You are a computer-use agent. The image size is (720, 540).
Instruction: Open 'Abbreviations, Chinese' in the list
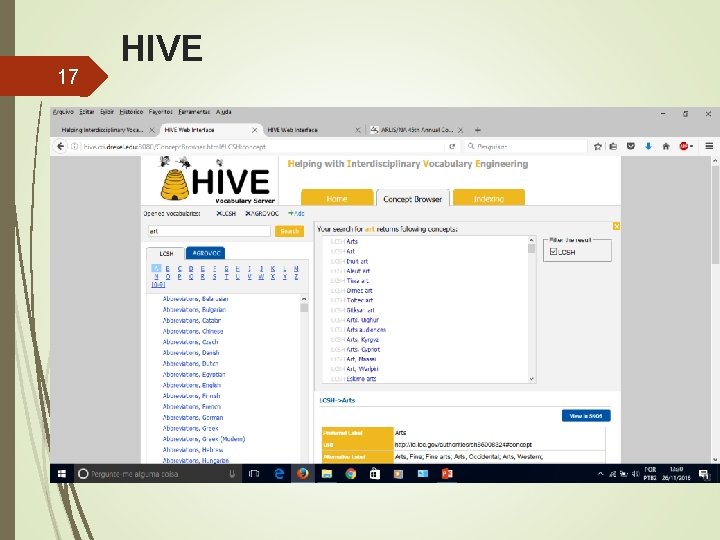(x=193, y=331)
